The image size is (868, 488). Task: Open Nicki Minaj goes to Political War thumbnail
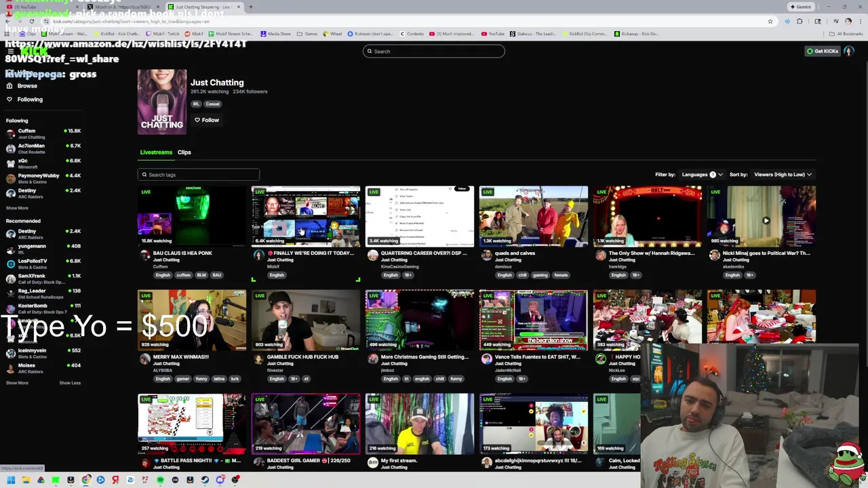point(762,216)
